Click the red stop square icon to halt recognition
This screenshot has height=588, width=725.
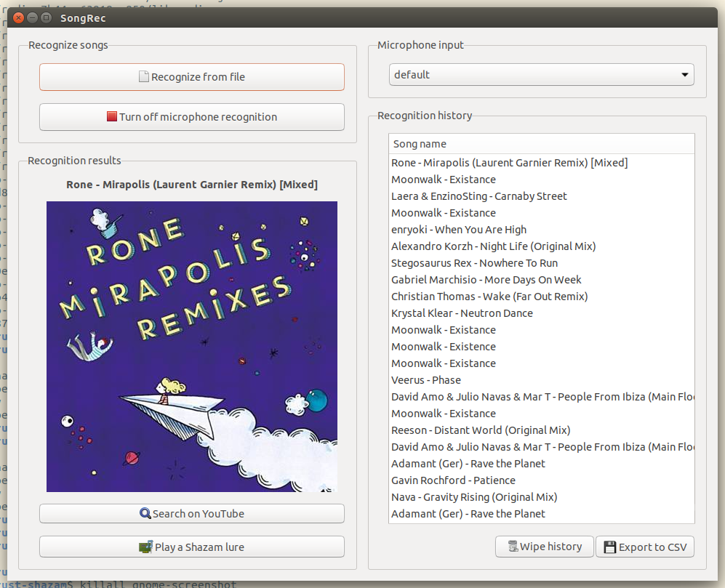tap(111, 116)
